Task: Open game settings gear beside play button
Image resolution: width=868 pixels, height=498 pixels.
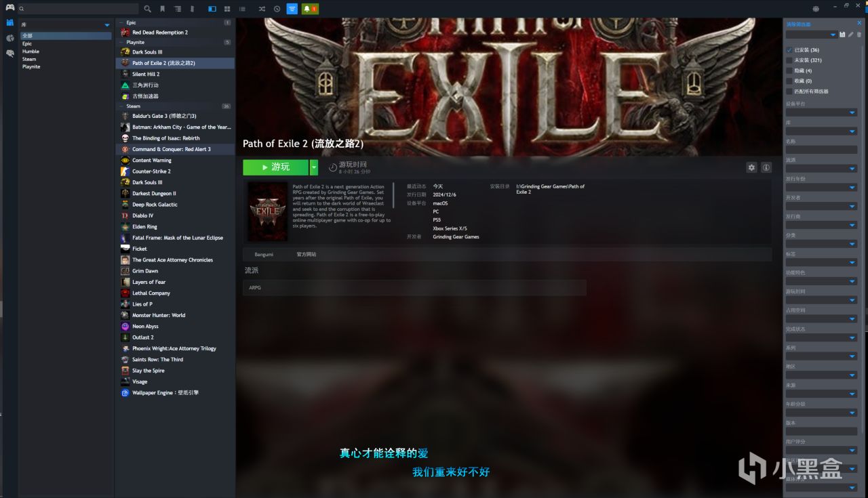Action: click(x=751, y=167)
